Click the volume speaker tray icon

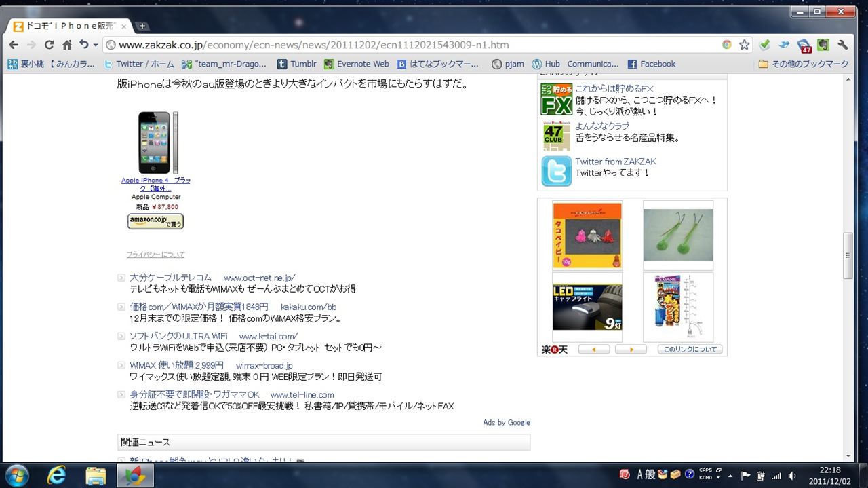(791, 475)
